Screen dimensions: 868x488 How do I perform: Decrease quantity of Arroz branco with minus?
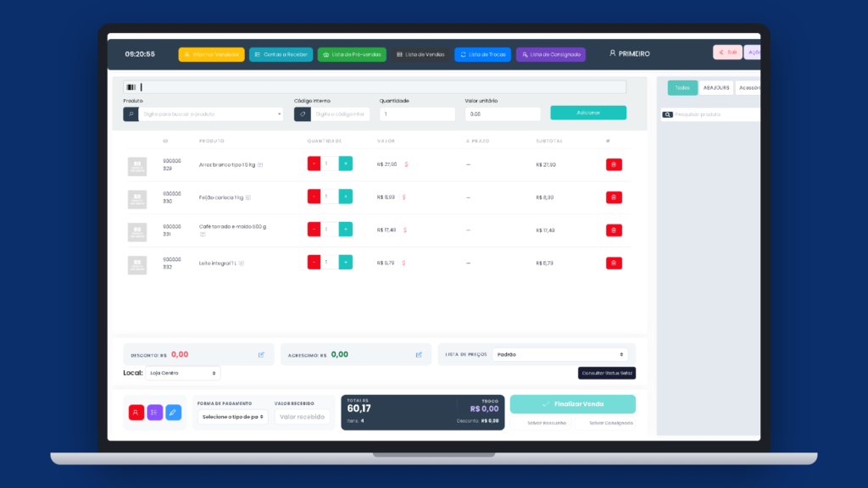(x=314, y=164)
